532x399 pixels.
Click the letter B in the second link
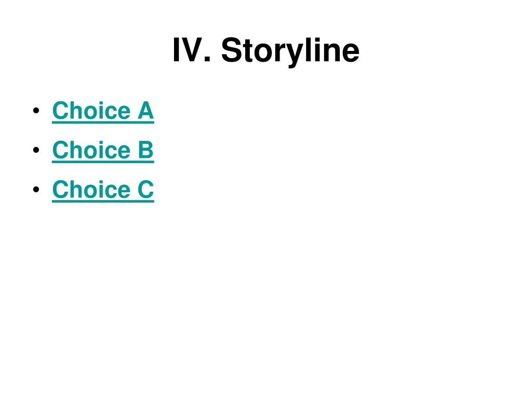coord(146,150)
